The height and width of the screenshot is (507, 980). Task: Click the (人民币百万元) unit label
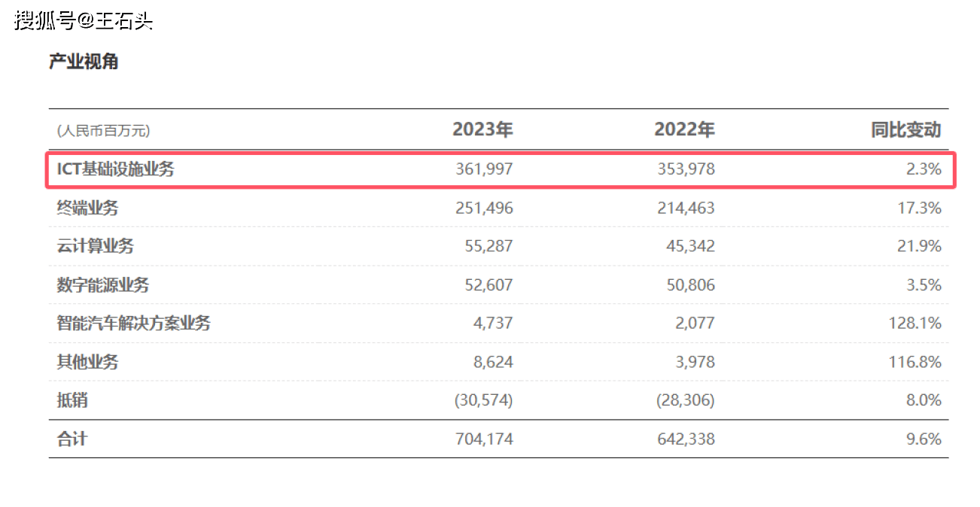point(103,131)
